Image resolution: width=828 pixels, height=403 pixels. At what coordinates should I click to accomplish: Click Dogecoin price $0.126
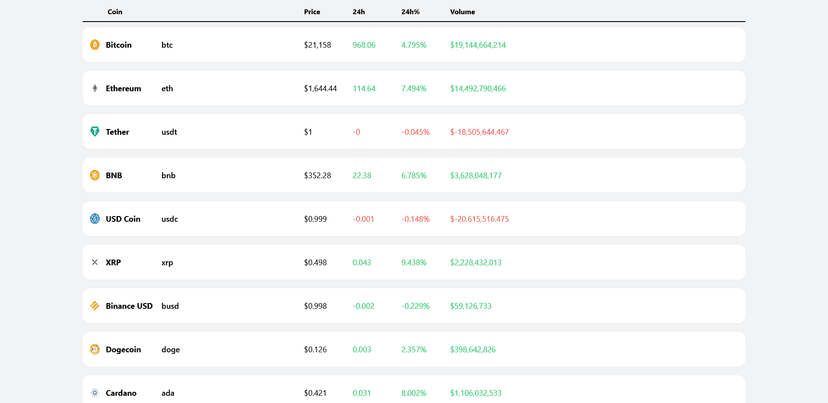[x=315, y=349]
